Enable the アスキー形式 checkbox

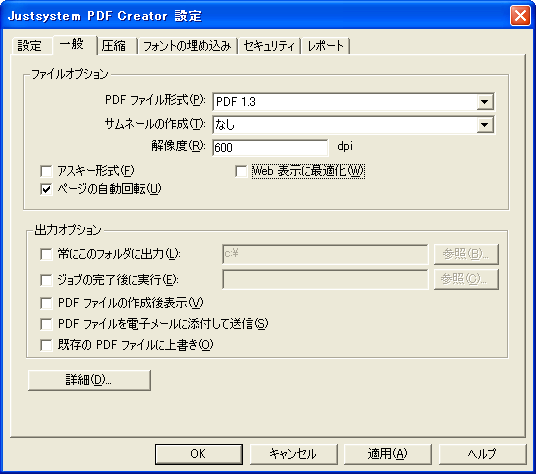click(46, 171)
